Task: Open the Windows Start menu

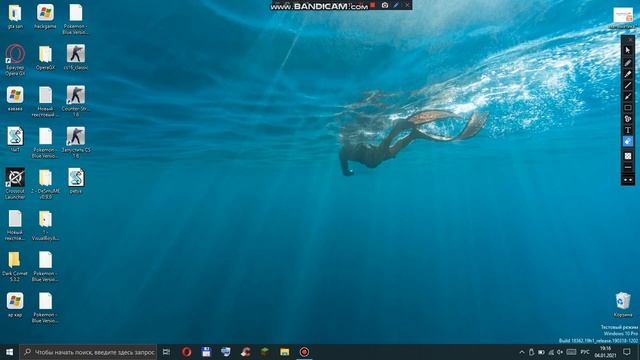Action: point(9,352)
